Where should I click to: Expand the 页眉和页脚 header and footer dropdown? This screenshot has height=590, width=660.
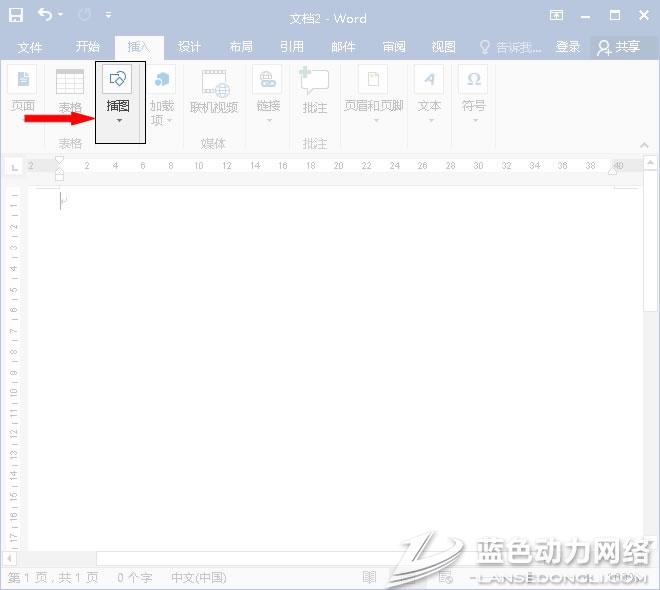click(373, 120)
